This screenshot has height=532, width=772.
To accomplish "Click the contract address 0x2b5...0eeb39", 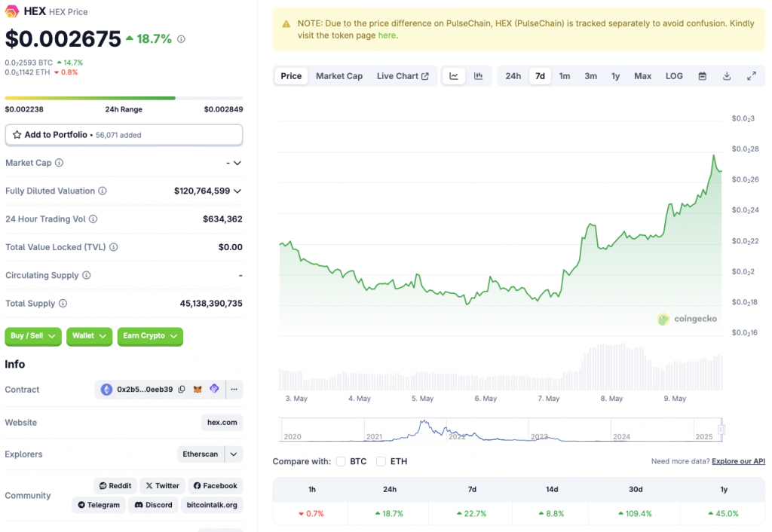I will pyautogui.click(x=145, y=390).
